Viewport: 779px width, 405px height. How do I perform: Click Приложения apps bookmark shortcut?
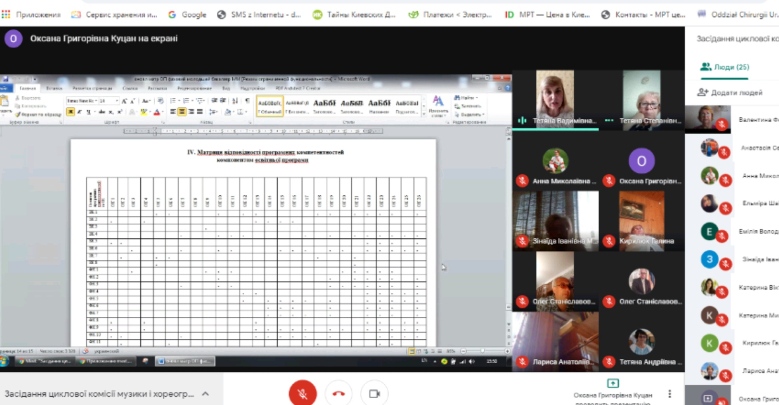tap(31, 14)
